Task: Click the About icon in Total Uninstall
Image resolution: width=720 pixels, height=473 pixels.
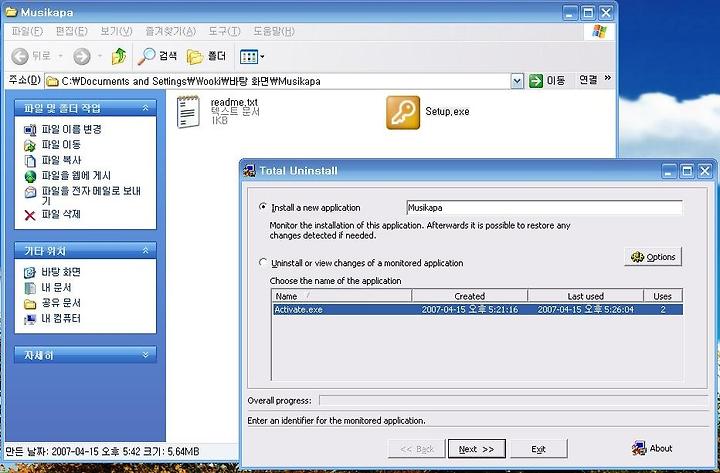Action: tap(639, 448)
